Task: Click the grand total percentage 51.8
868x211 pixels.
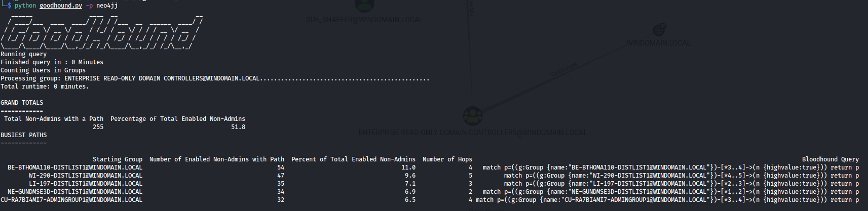Action: tap(238, 127)
